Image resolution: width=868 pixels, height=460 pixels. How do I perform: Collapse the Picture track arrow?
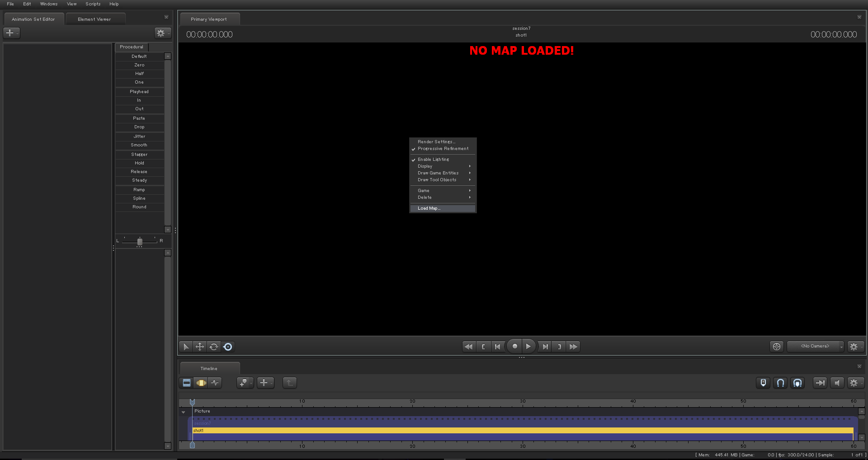[183, 412]
